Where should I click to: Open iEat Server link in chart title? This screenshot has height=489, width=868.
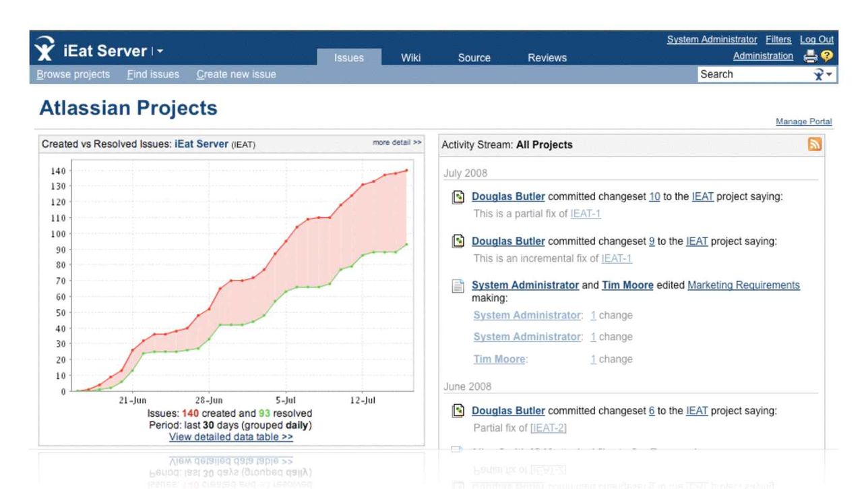pos(201,144)
